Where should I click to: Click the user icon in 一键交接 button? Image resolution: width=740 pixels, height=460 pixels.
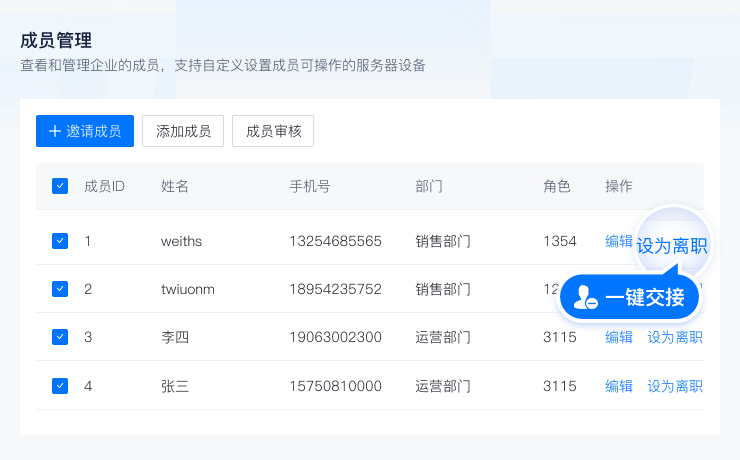tap(585, 298)
